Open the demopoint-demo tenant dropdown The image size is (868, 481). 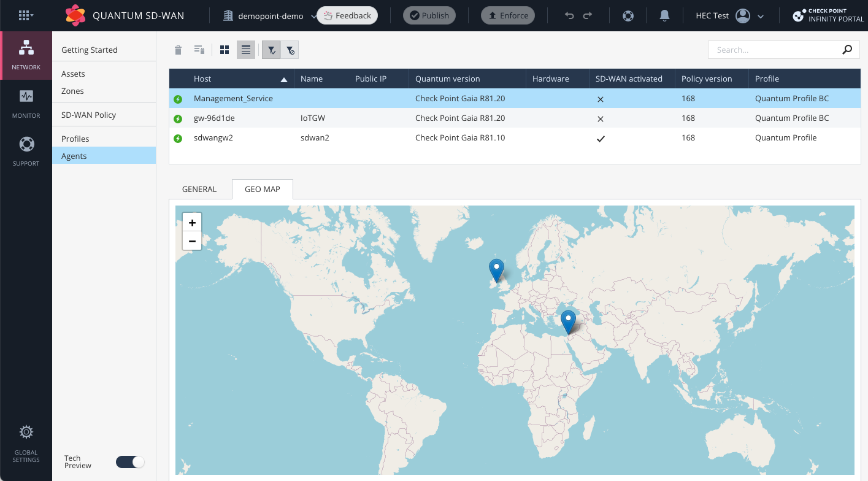269,16
